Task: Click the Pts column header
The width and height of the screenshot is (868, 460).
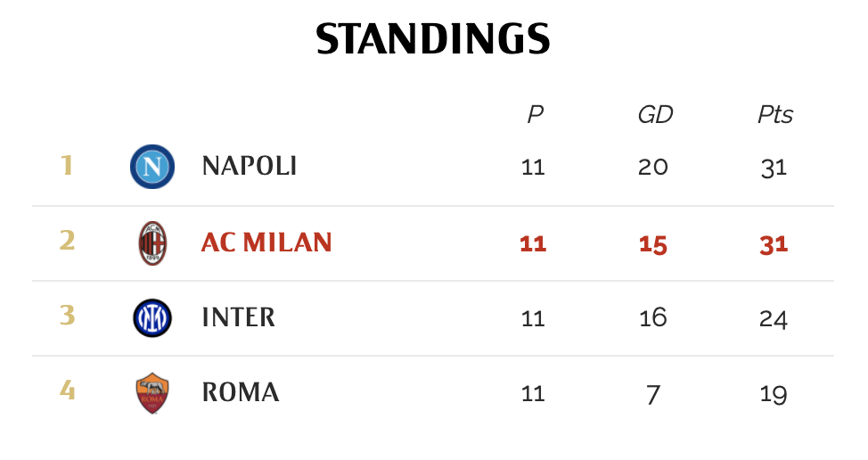Action: coord(774,114)
